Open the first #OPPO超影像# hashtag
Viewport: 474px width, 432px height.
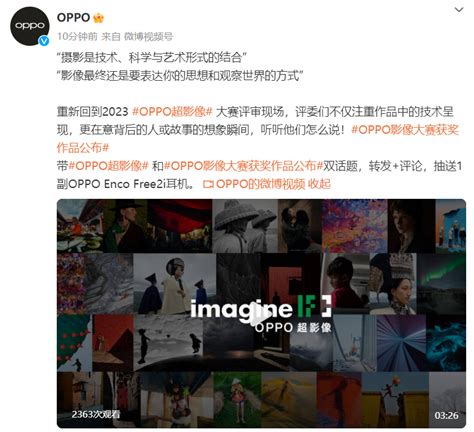pyautogui.click(x=172, y=112)
